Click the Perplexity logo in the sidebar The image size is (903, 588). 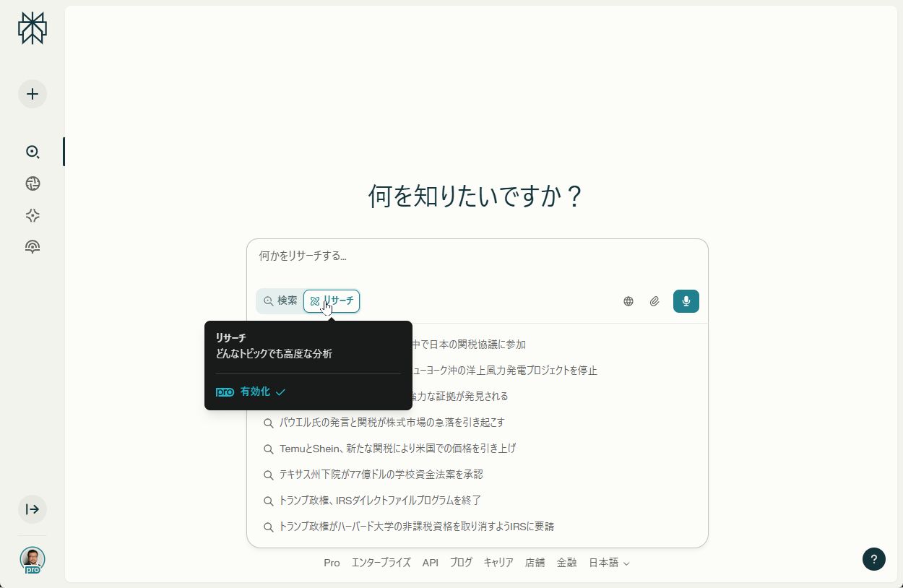point(33,29)
